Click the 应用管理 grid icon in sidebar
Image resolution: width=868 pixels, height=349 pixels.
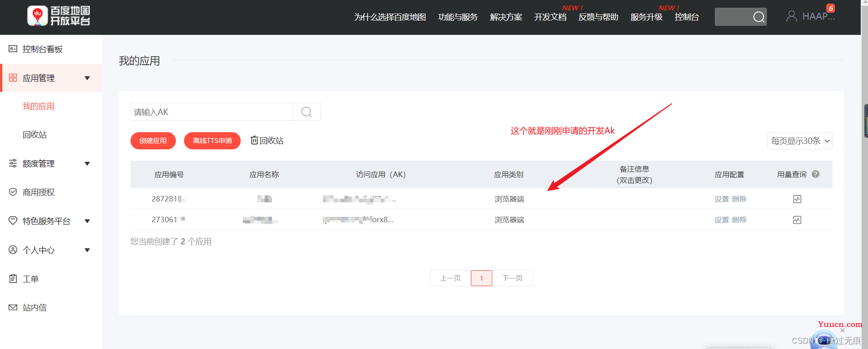[13, 78]
